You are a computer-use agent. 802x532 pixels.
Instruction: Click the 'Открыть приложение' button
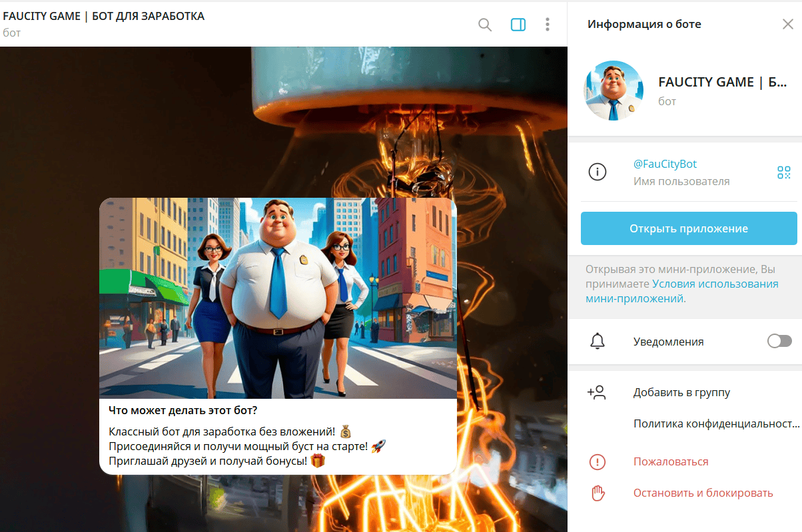tap(689, 228)
